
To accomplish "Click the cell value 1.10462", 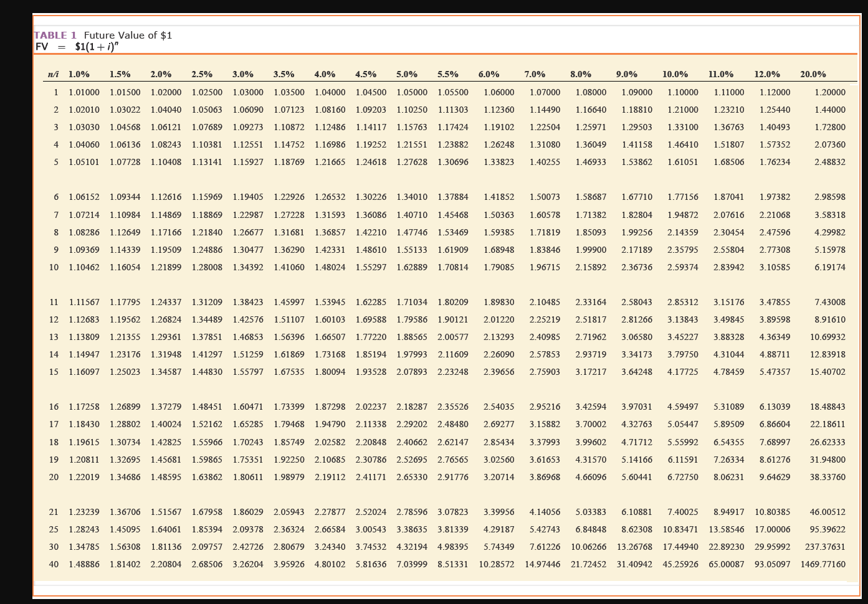I will pyautogui.click(x=84, y=267).
